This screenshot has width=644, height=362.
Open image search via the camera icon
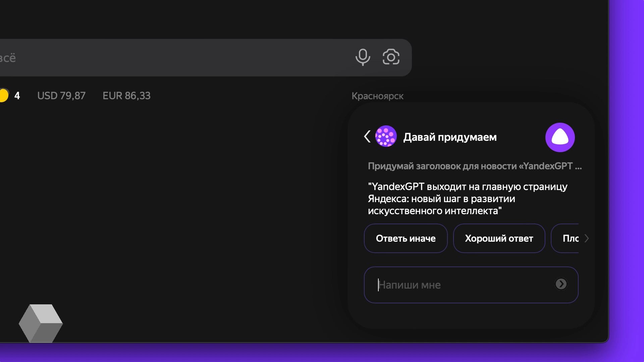coord(391,57)
